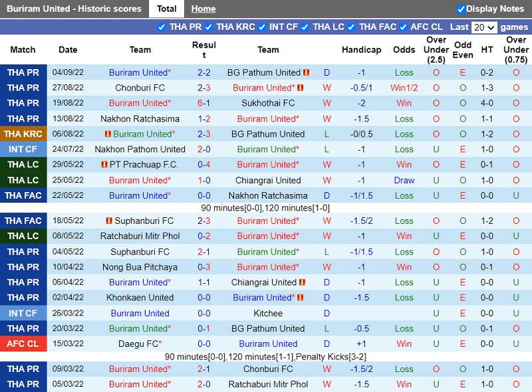Click the note 90 minutes[0-0],120 minutes[1-0]
532x392 pixels.
(x=265, y=208)
